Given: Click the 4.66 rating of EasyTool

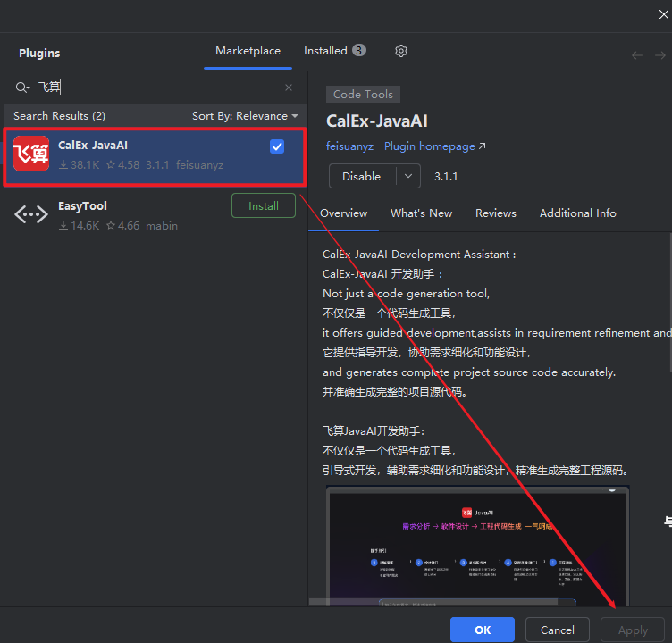Looking at the screenshot, I should 123,226.
